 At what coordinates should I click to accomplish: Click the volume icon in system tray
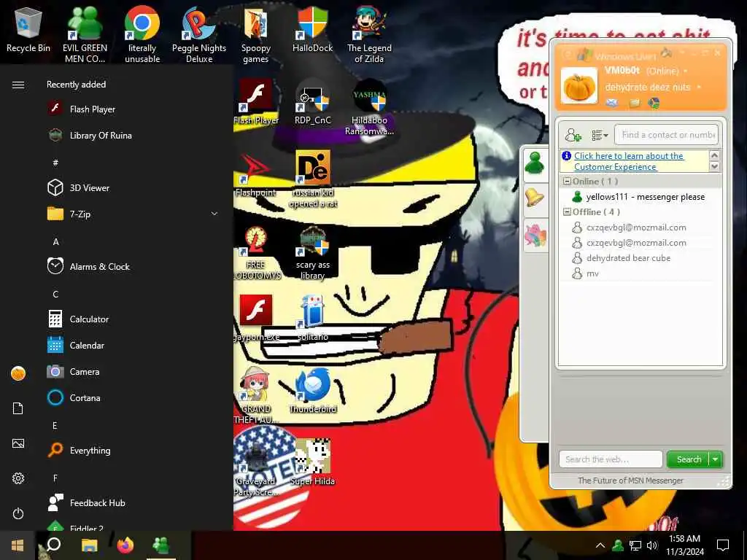(x=652, y=545)
